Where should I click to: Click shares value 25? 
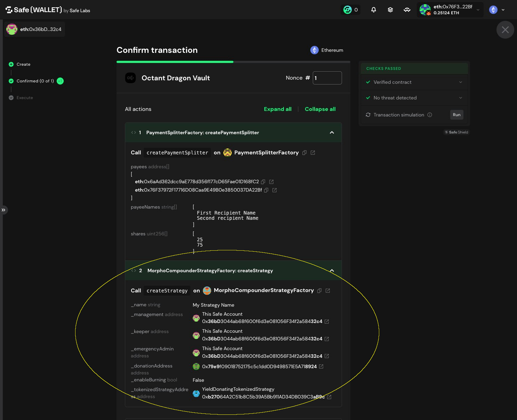click(200, 240)
